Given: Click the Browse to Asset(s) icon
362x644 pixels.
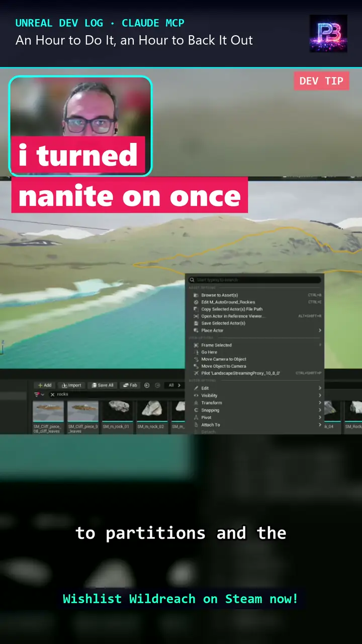Looking at the screenshot, I should point(196,295).
